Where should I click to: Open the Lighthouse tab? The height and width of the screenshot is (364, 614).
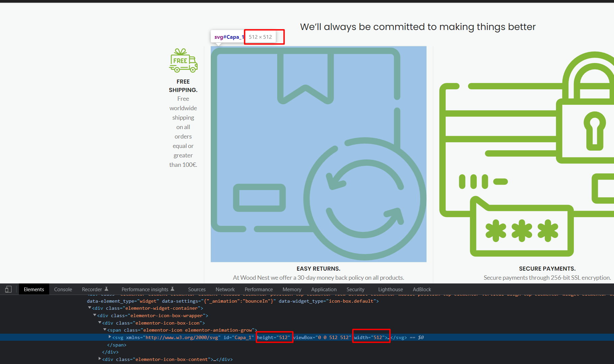point(390,289)
